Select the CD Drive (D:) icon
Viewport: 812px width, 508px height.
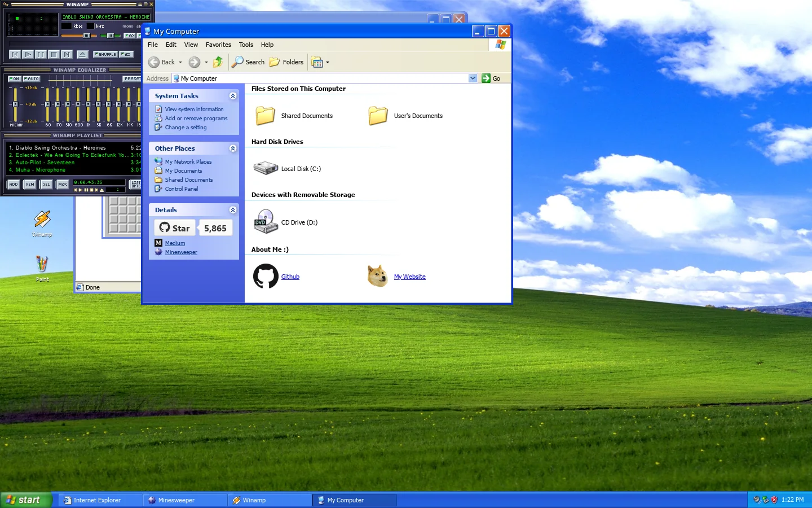coord(266,222)
